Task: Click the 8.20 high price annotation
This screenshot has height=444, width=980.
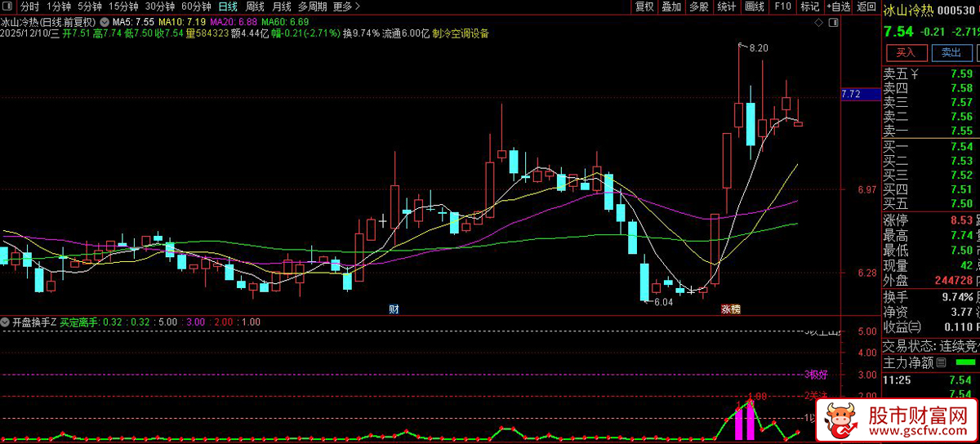Action: click(x=759, y=48)
